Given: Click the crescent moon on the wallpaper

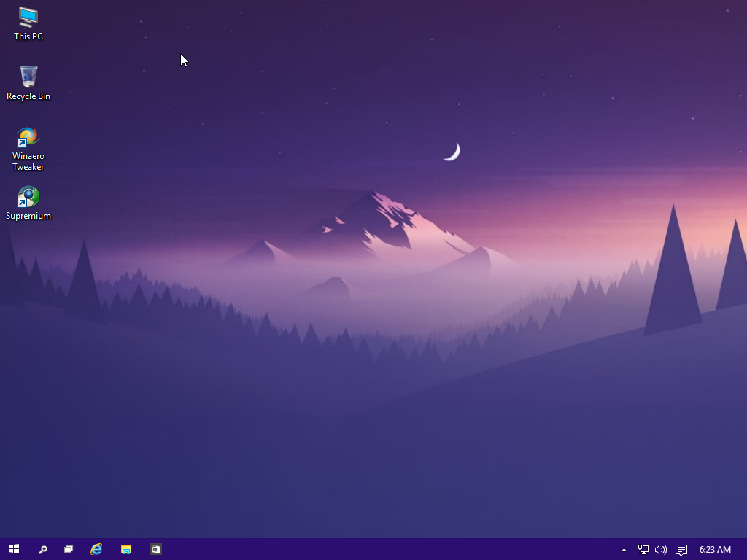Looking at the screenshot, I should pyautogui.click(x=453, y=152).
